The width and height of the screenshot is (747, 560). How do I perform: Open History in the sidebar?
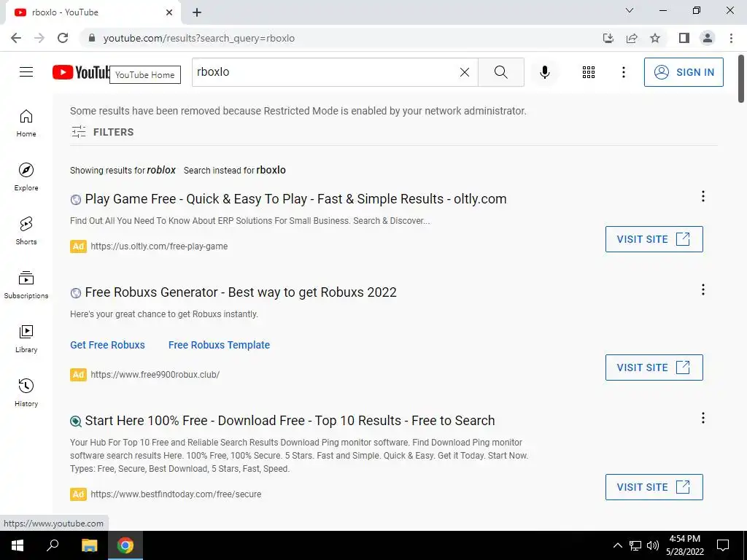(x=26, y=393)
